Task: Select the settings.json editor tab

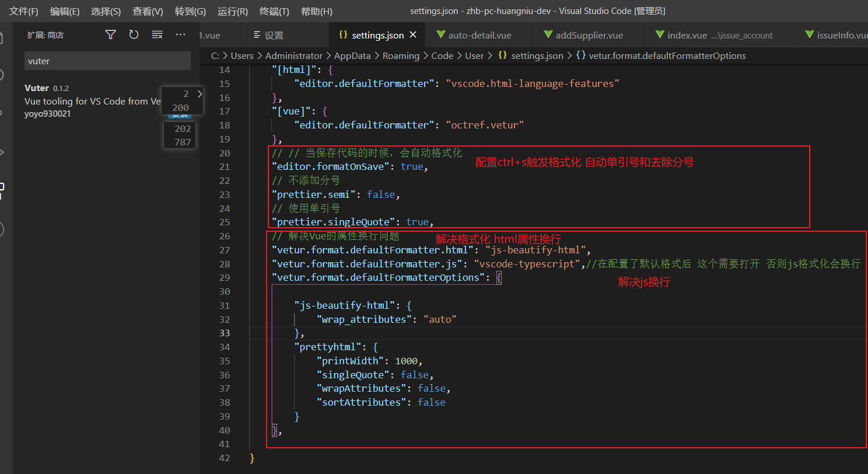Action: tap(377, 35)
